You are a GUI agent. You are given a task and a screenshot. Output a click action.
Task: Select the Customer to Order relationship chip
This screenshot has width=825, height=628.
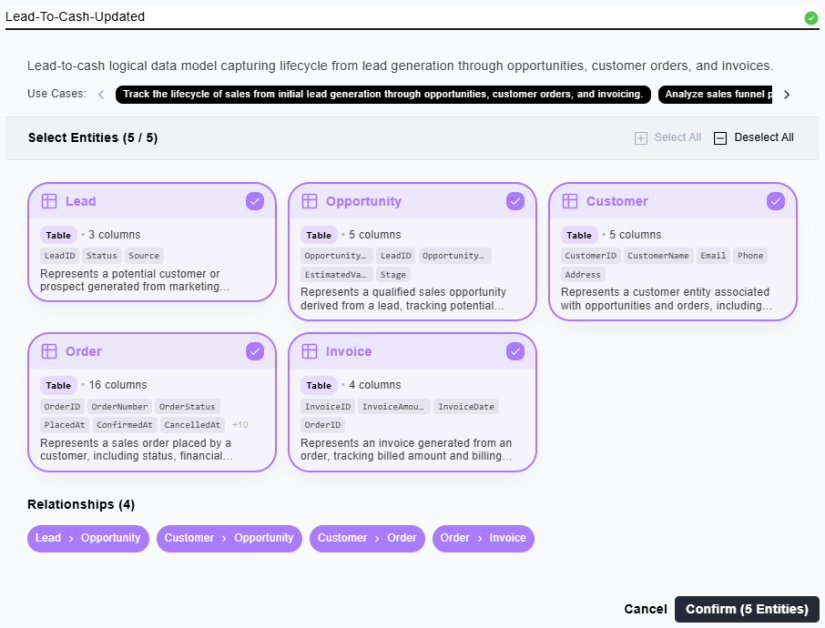367,538
